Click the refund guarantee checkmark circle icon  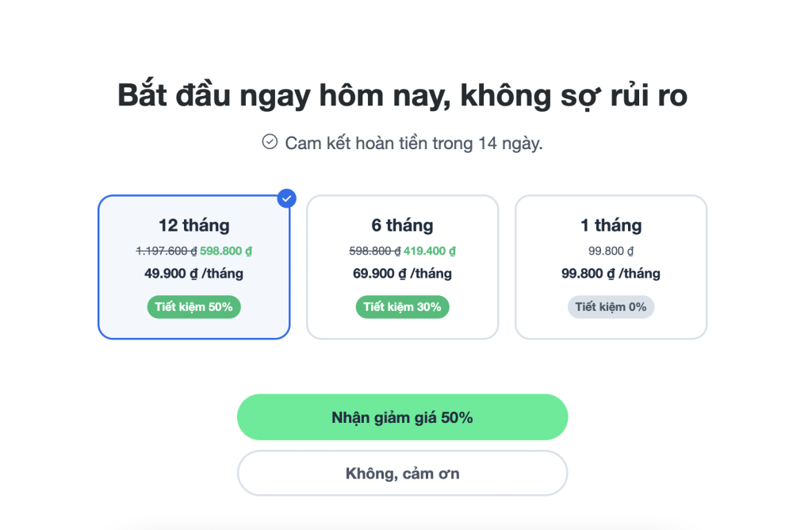point(270,142)
